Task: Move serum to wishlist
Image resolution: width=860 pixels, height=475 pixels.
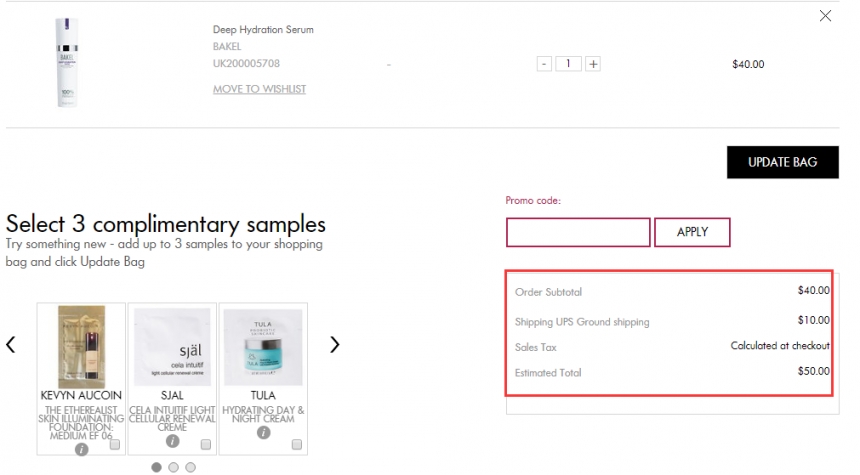Action: pos(259,89)
